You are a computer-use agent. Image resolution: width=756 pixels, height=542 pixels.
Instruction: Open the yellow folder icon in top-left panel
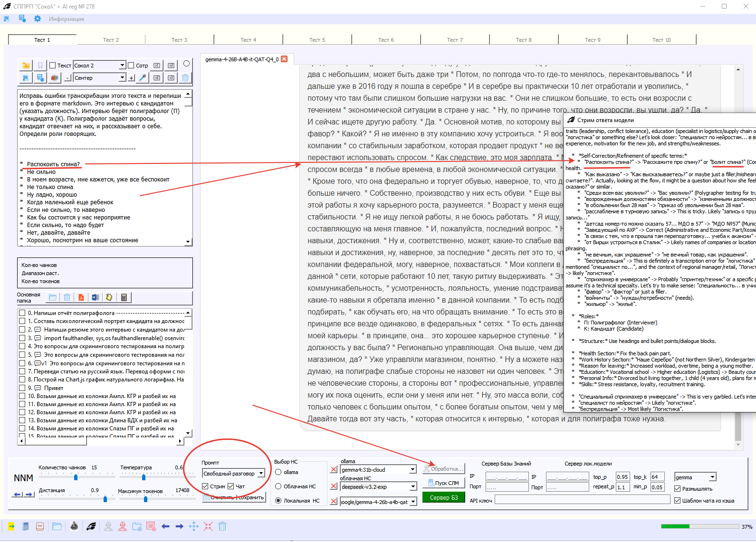pyautogui.click(x=26, y=66)
